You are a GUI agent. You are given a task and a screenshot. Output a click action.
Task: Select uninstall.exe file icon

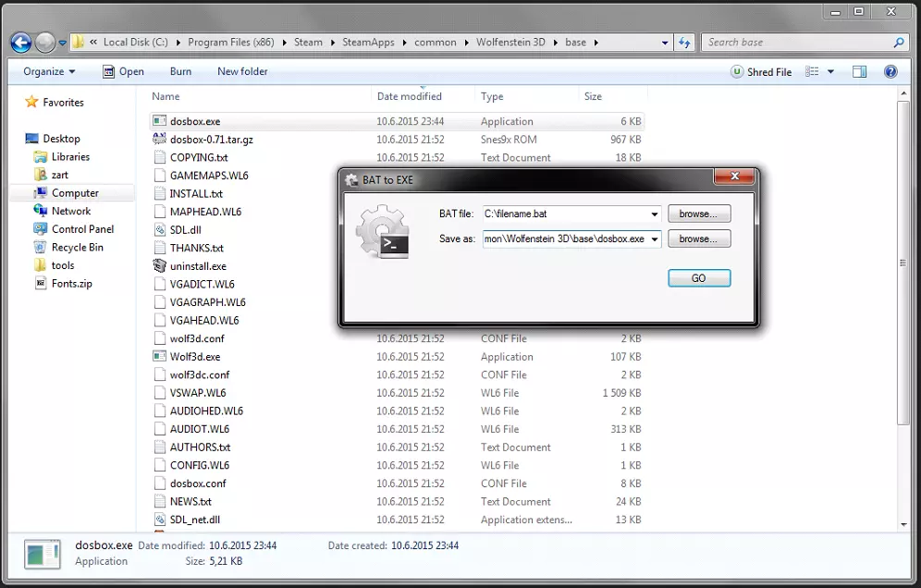coord(159,266)
